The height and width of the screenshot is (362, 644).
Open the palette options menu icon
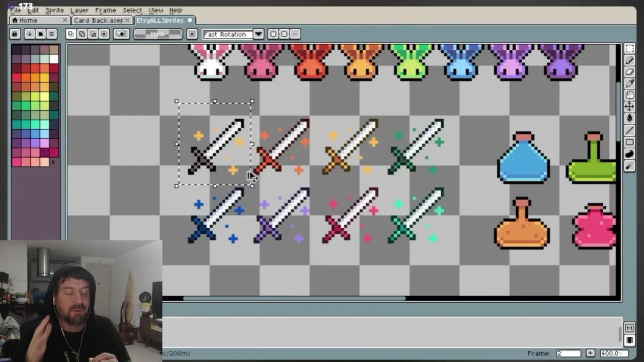[x=51, y=34]
